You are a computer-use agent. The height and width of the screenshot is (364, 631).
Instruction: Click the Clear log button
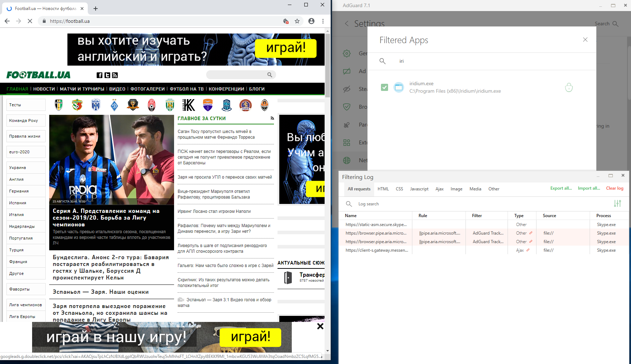[615, 188]
